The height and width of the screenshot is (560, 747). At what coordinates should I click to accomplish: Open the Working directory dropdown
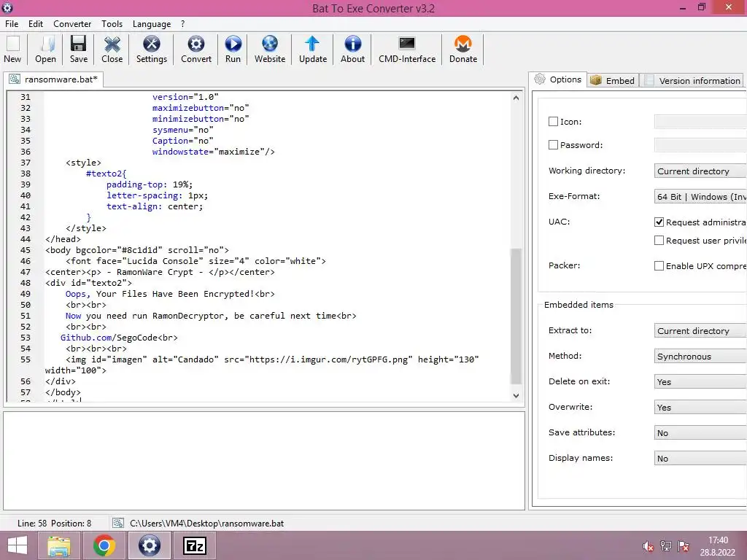tap(700, 171)
